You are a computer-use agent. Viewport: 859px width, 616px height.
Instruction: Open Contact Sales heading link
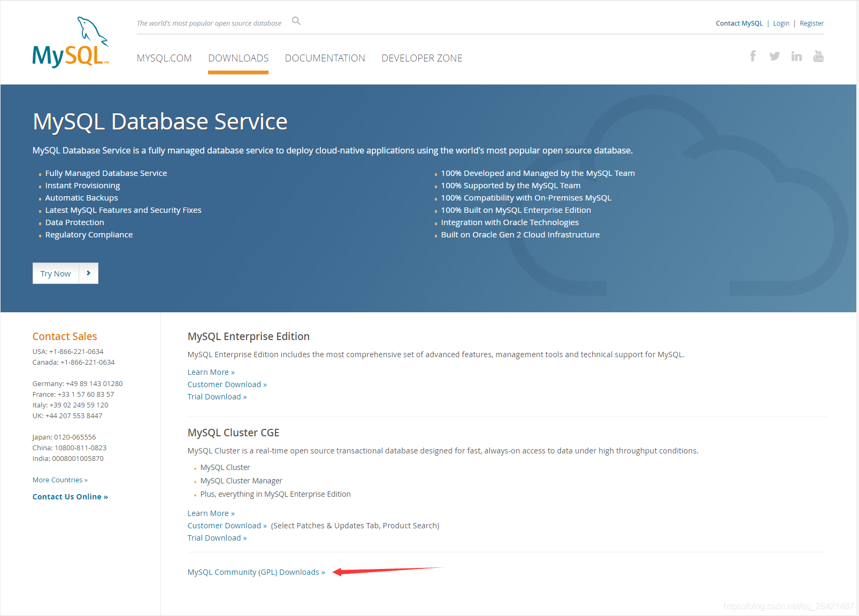(65, 336)
